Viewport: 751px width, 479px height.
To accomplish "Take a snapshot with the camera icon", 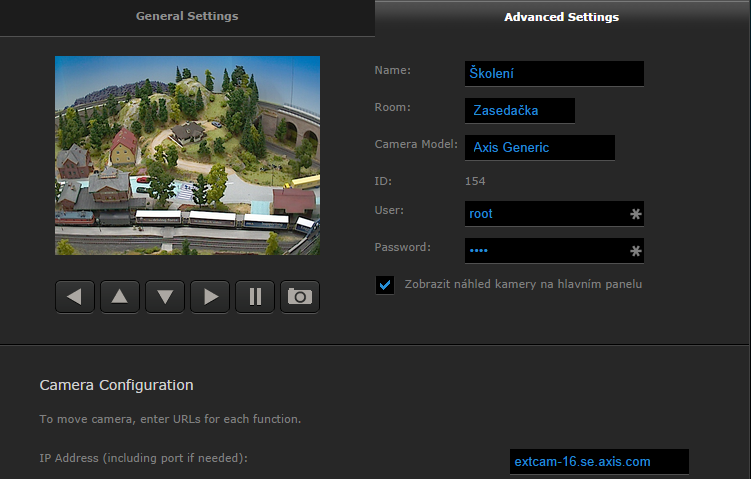I will [x=300, y=297].
